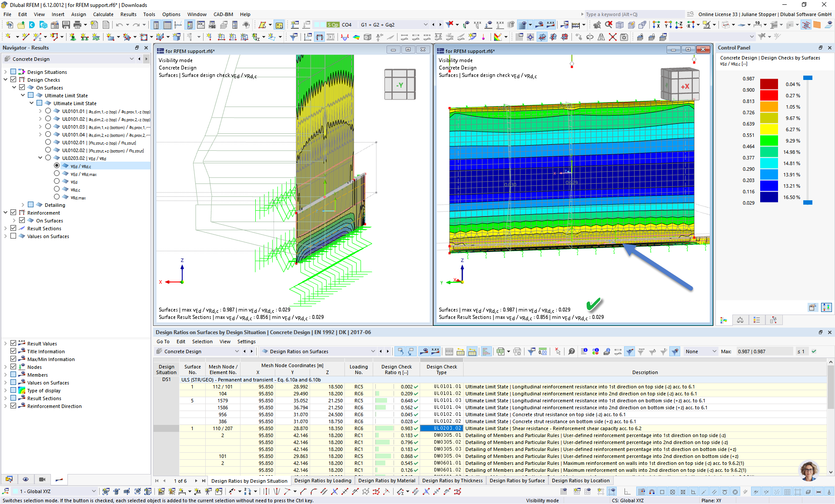Uncheck the Design Checks checkbox
This screenshot has height=504, width=835.
(x=13, y=80)
